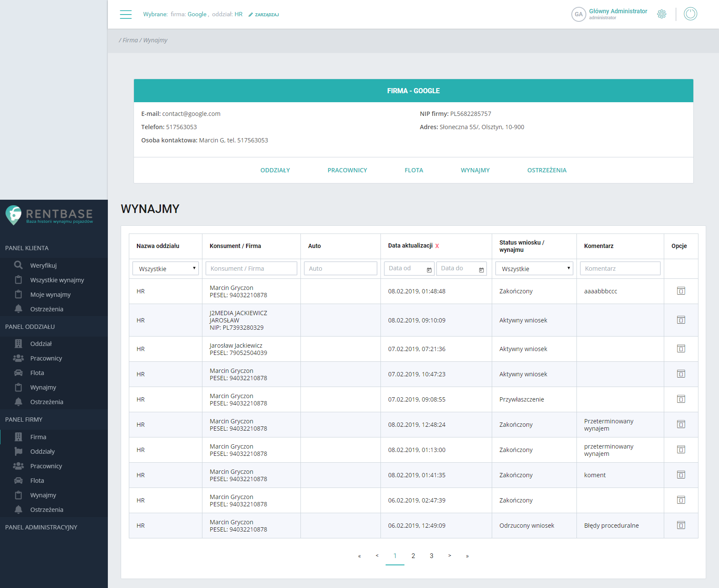Viewport: 719px width, 588px height.
Task: Open options for Przywłaszczenie row
Action: point(681,399)
